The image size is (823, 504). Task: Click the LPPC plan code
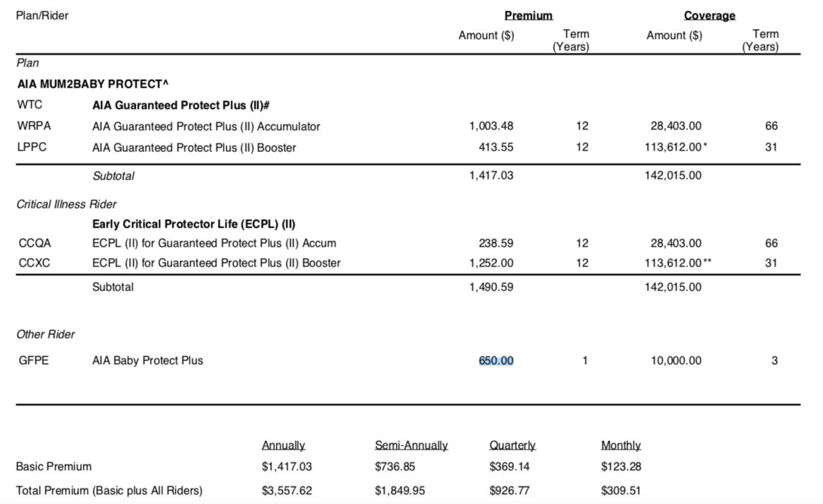click(x=33, y=148)
